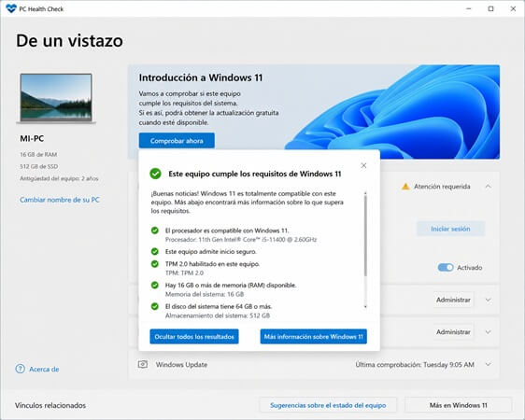Maximize the PC Health Check window
The height and width of the screenshot is (420, 525).
pyautogui.click(x=490, y=8)
